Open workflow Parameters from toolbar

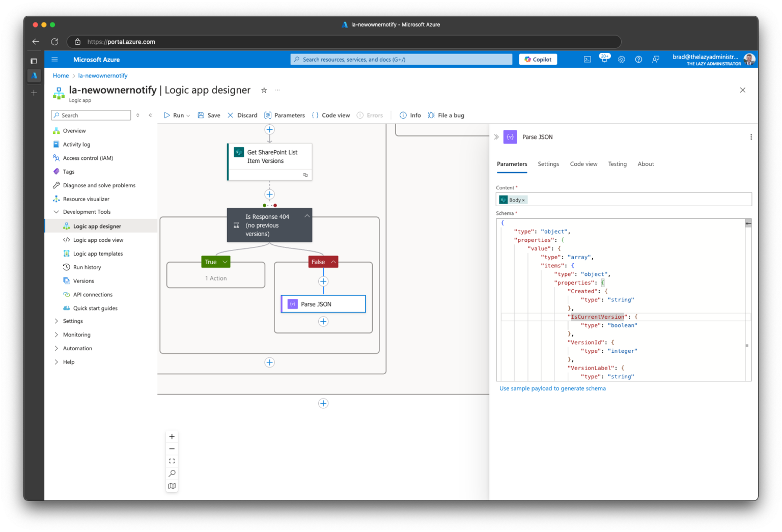pyautogui.click(x=285, y=116)
